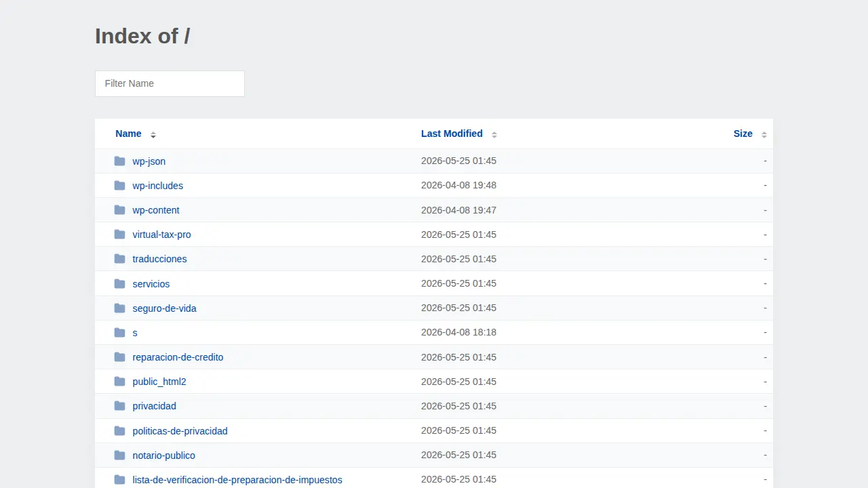Browse the politicas-de-privacidad folder link
This screenshot has width=868, height=488.
point(180,431)
